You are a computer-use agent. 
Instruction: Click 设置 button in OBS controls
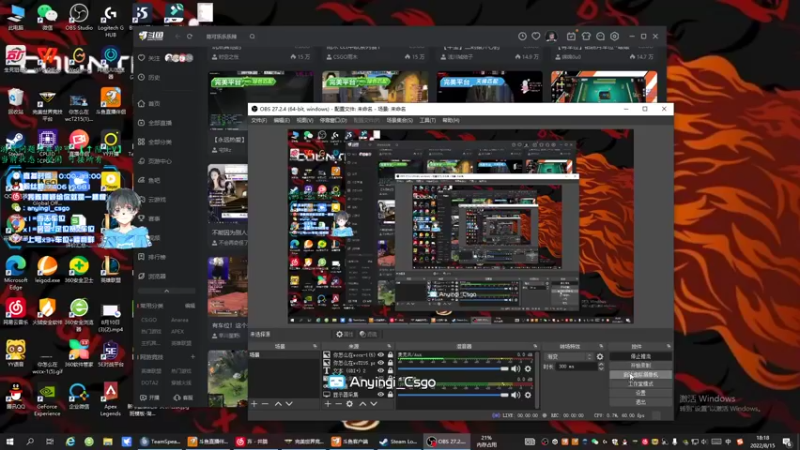(640, 393)
